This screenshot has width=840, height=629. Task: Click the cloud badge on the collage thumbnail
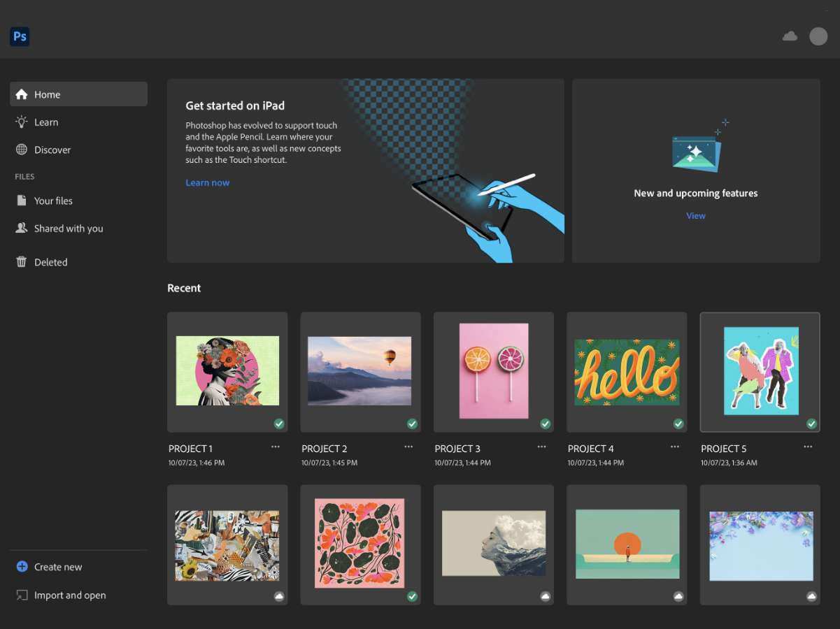point(278,596)
